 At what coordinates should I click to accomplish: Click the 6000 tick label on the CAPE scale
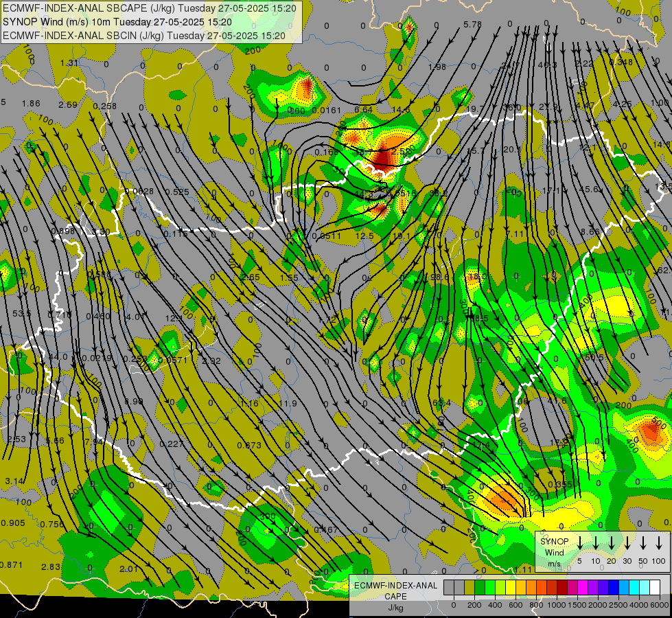pos(660,605)
